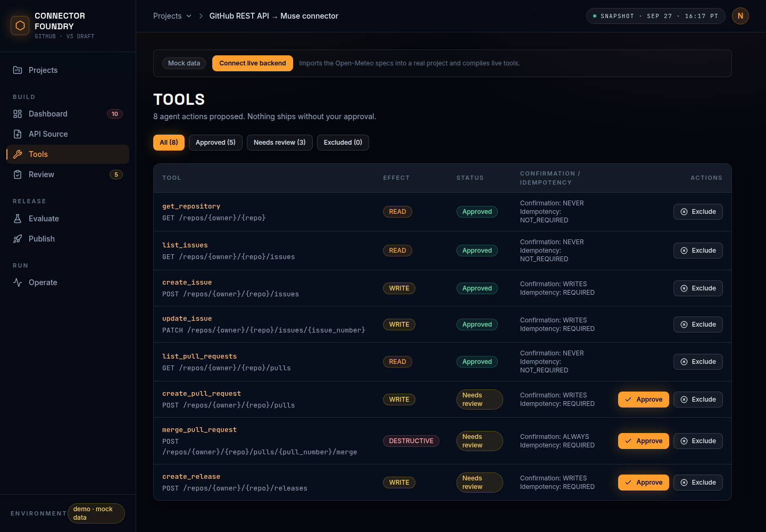Click the create_issue tool name
This screenshot has height=532, width=766.
tap(187, 282)
